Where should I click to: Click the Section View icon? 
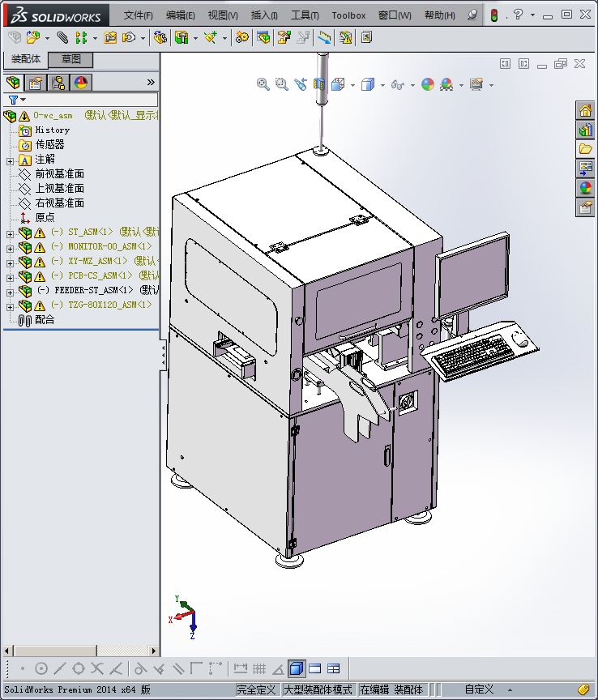(x=319, y=84)
